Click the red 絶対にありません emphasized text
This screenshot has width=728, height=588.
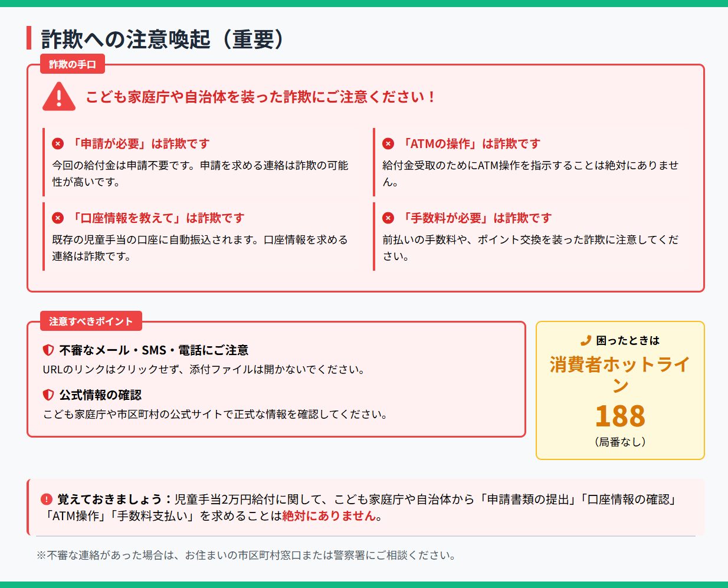[x=329, y=516]
